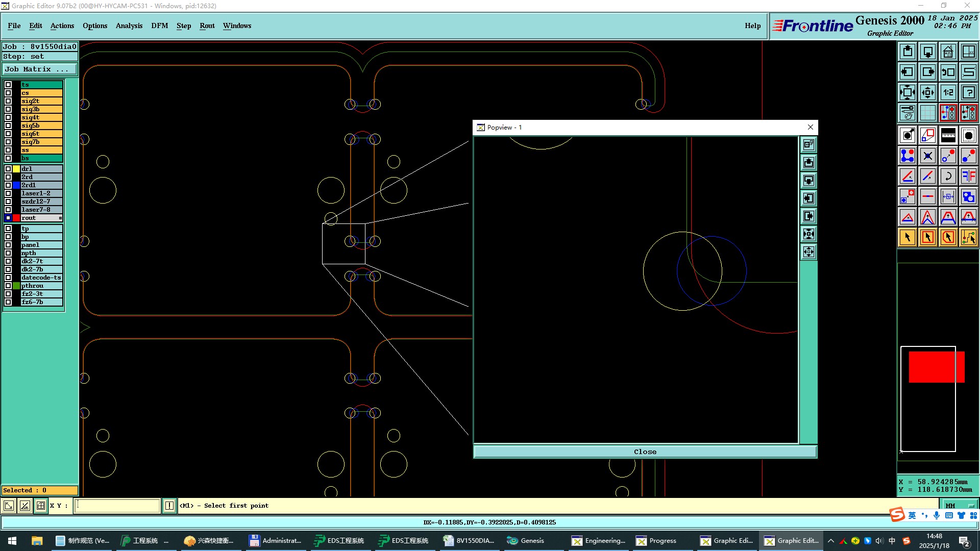
Task: Click the question mark help icon
Action: click(x=968, y=92)
